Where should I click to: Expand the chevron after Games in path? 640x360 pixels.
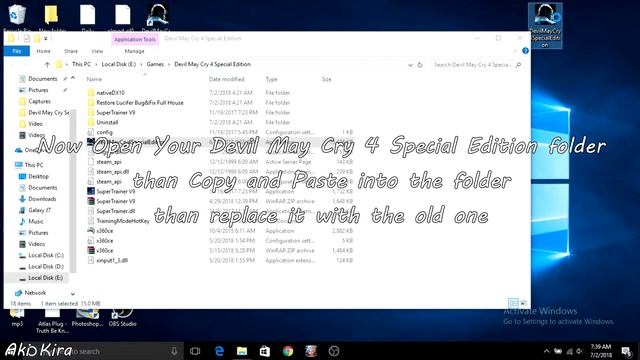[x=169, y=64]
